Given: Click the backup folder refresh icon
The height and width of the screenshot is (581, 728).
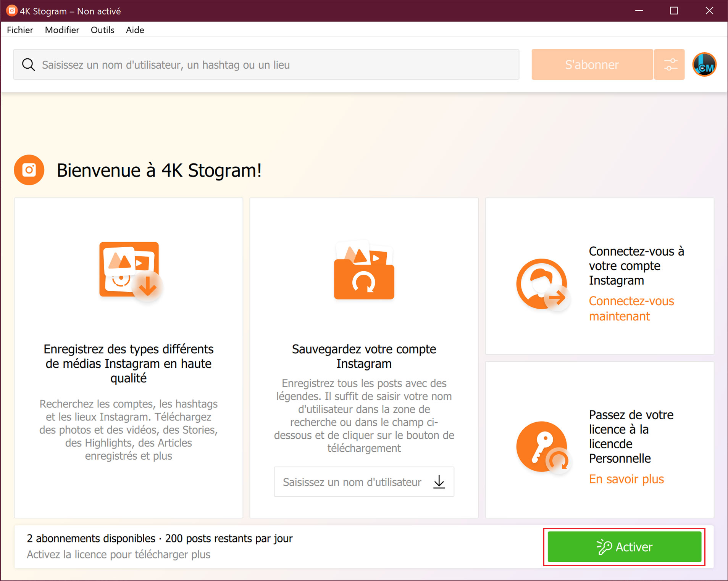Looking at the screenshot, I should [x=364, y=270].
